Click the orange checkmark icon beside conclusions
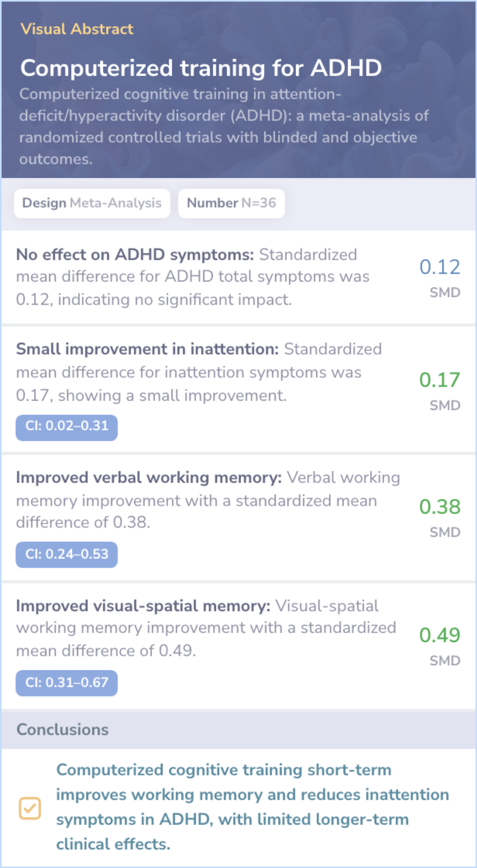 click(x=30, y=808)
